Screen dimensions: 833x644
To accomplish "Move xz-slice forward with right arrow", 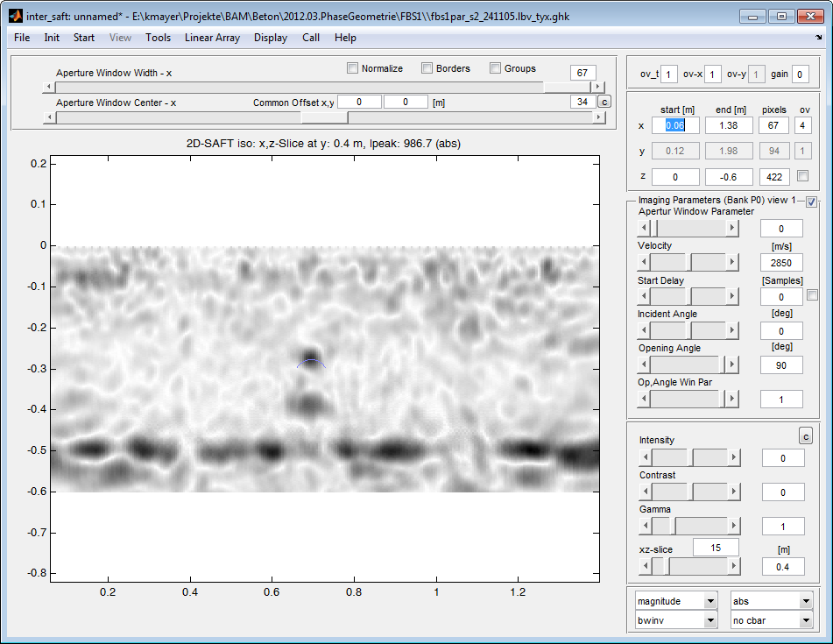I will [x=734, y=566].
